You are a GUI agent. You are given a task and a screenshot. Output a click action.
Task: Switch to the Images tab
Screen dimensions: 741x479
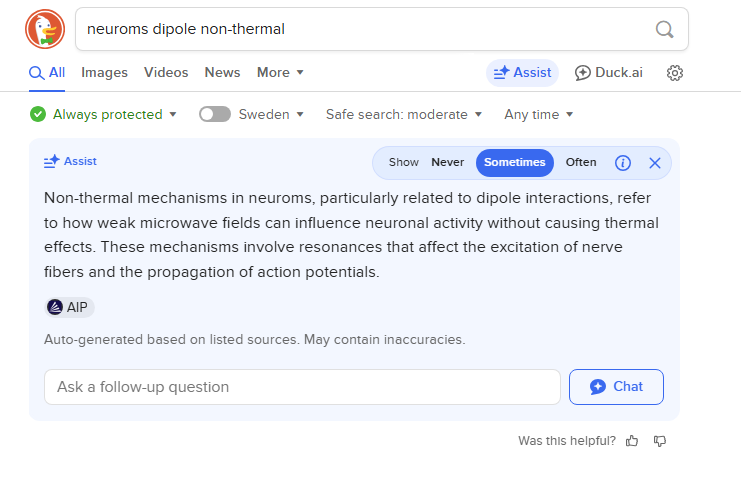click(x=104, y=73)
